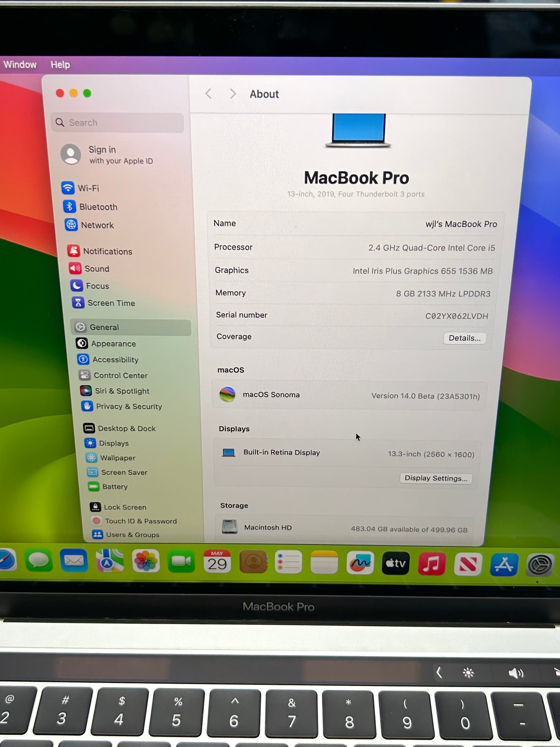The image size is (560, 747).
Task: Open the Window menu
Action: 20,64
